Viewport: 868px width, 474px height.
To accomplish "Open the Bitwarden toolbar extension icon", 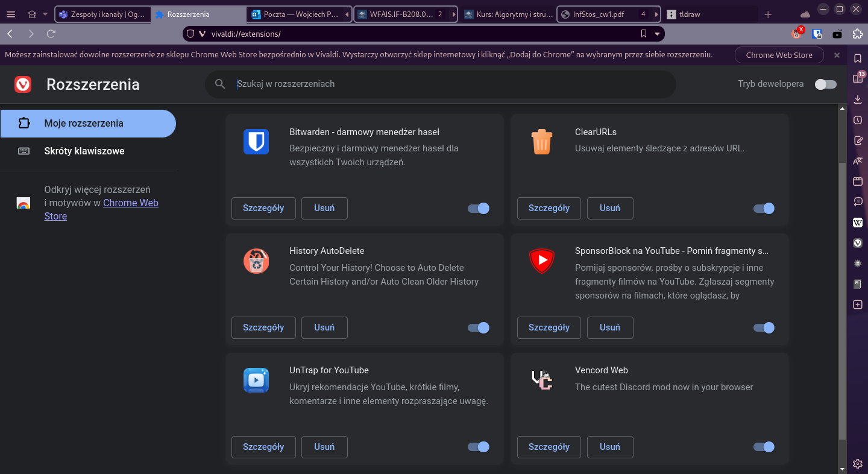I will tap(817, 34).
